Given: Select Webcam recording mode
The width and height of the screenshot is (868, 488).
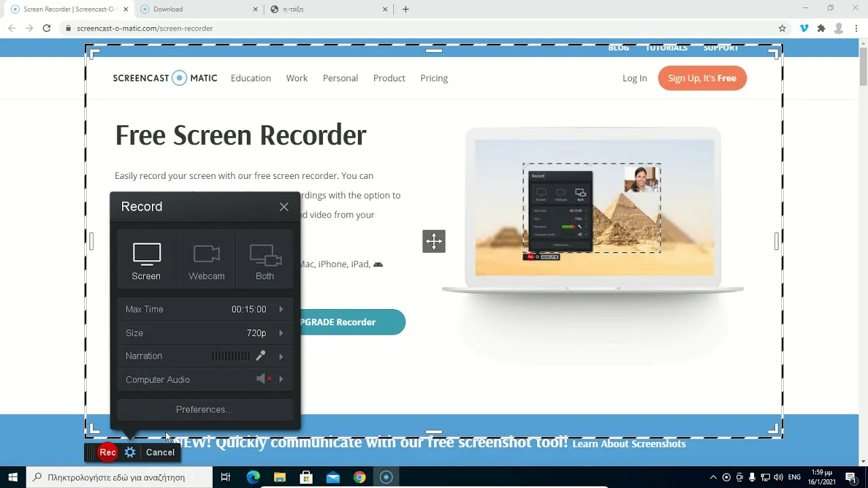Looking at the screenshot, I should pos(206,260).
